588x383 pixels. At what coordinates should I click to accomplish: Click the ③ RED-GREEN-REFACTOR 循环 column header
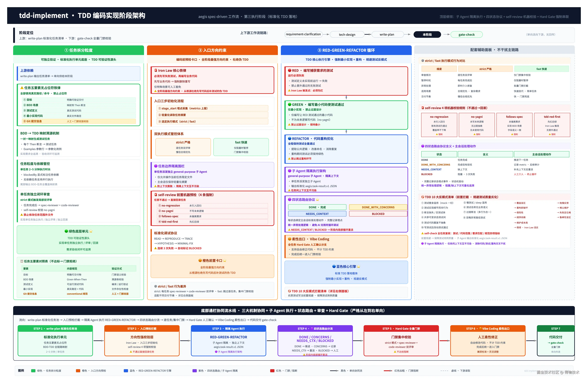click(346, 50)
